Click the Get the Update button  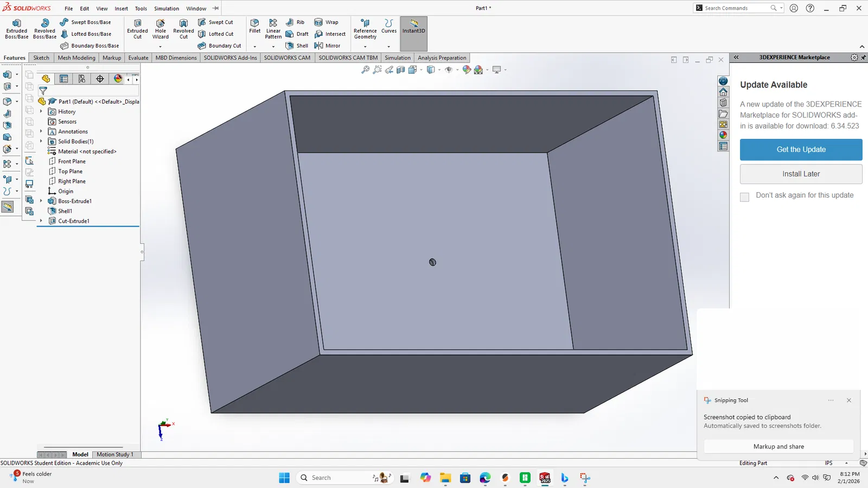coord(801,150)
